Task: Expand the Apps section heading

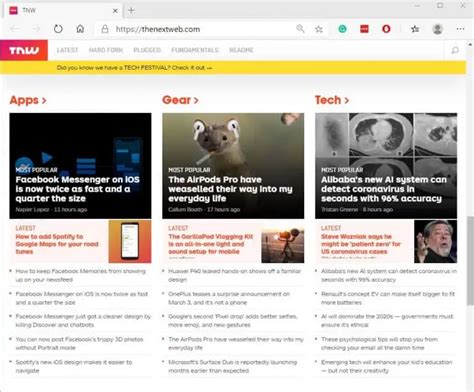Action: click(x=28, y=100)
